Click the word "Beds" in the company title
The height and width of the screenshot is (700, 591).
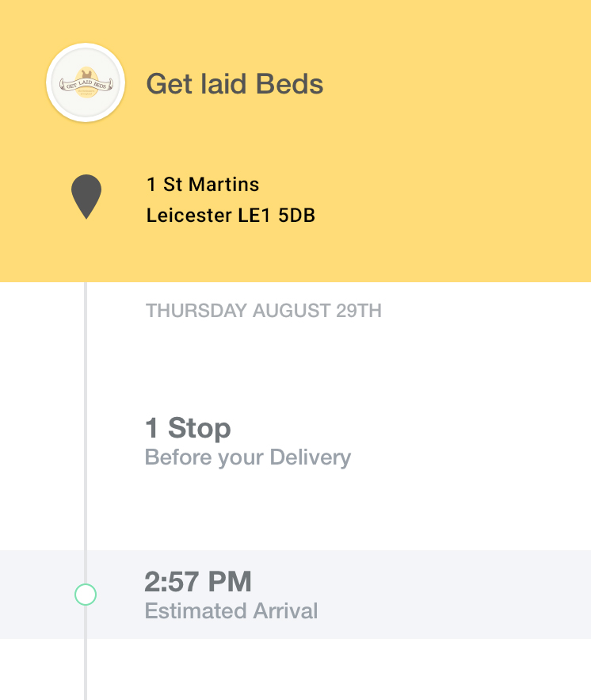(294, 84)
